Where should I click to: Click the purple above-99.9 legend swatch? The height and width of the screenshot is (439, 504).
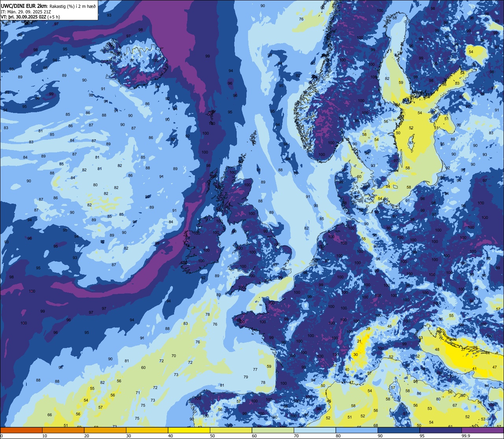[x=482, y=430]
